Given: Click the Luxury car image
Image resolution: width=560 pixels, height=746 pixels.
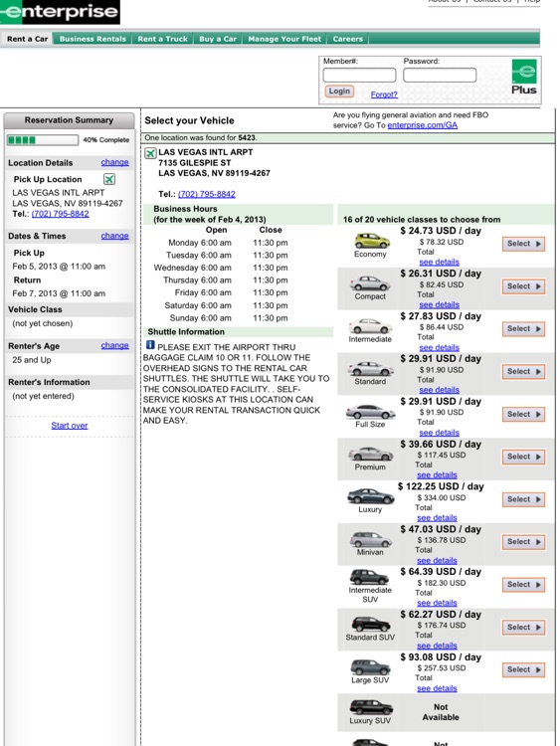Looking at the screenshot, I should [371, 496].
